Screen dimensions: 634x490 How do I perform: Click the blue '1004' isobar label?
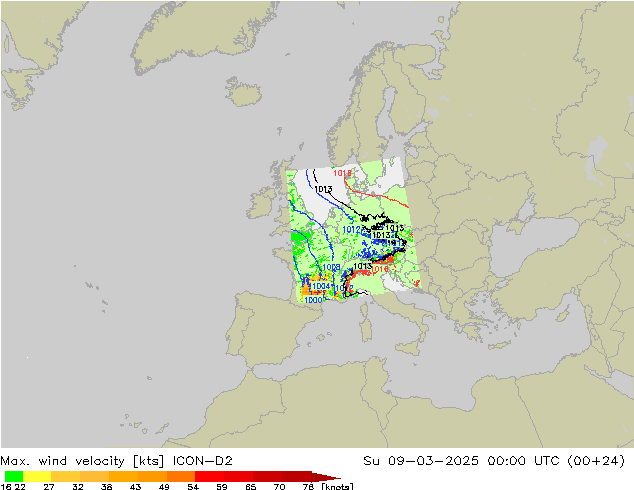click(x=321, y=286)
